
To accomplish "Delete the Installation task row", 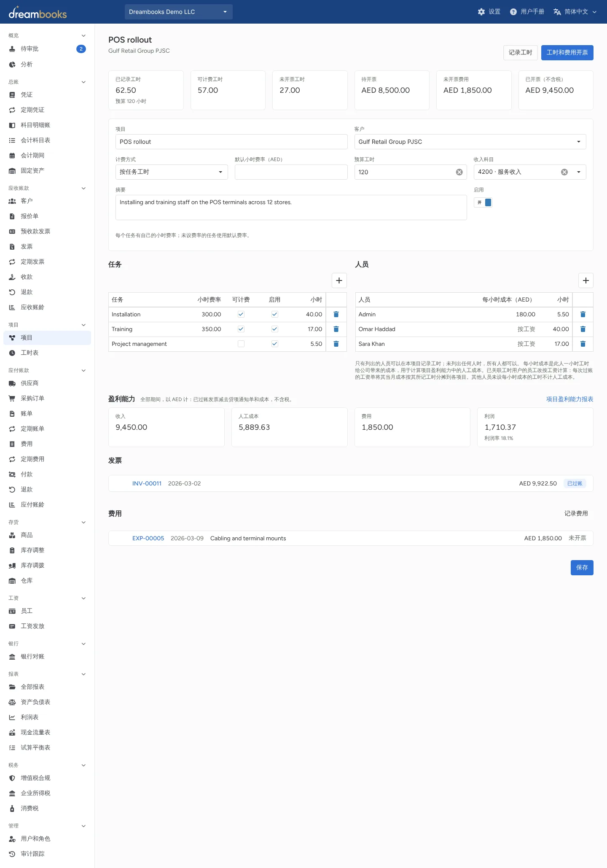I will pos(336,314).
